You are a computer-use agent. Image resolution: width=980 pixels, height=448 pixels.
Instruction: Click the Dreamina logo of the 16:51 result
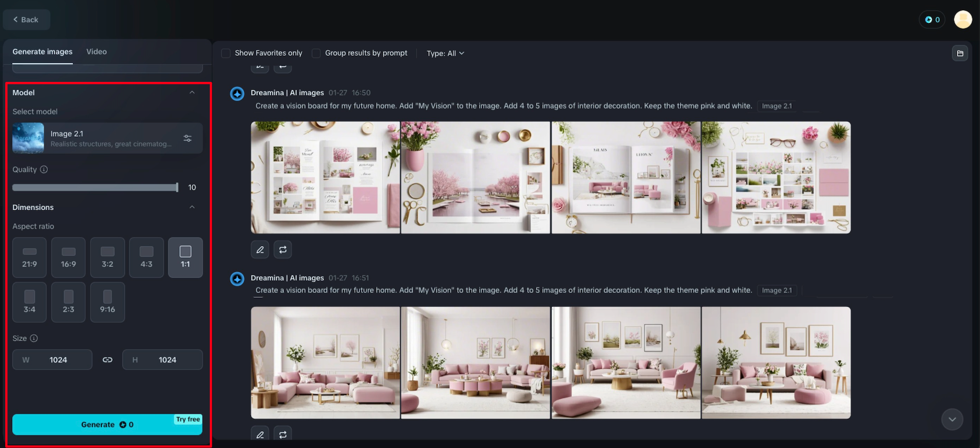[x=237, y=279]
